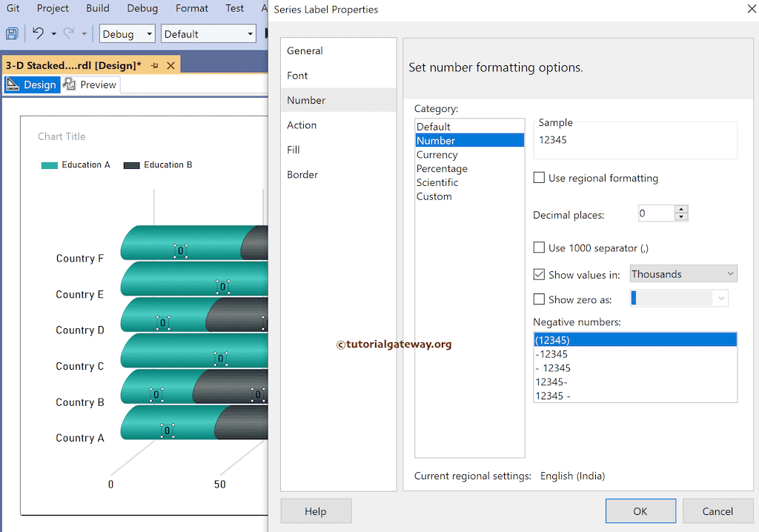The width and height of the screenshot is (759, 532).
Task: Close the 3-D Stacked rdl document tab
Action: (171, 65)
